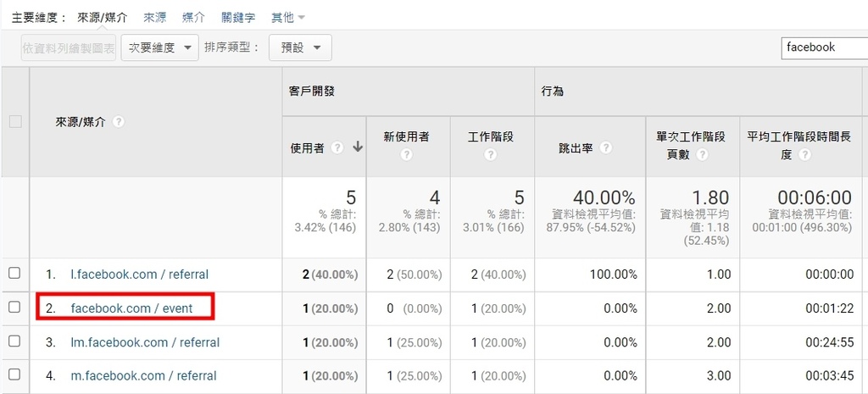Check the box for l.facebook.com / referral row
The image size is (868, 394).
(x=15, y=273)
